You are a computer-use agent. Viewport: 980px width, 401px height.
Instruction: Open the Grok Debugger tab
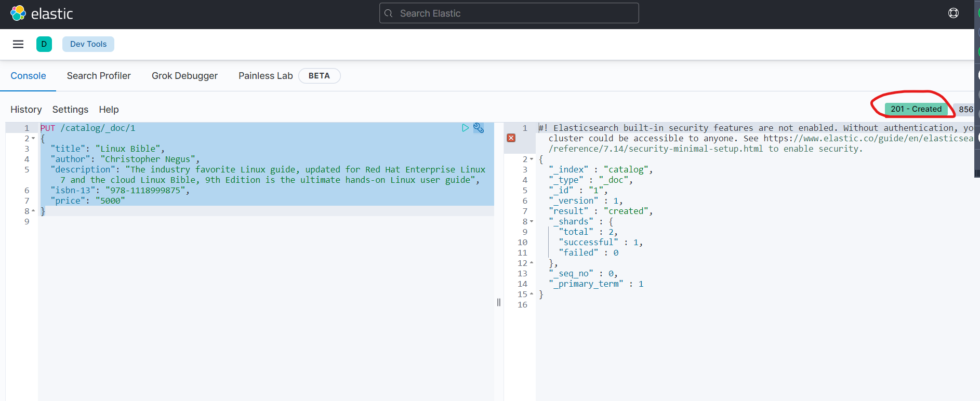coord(184,76)
